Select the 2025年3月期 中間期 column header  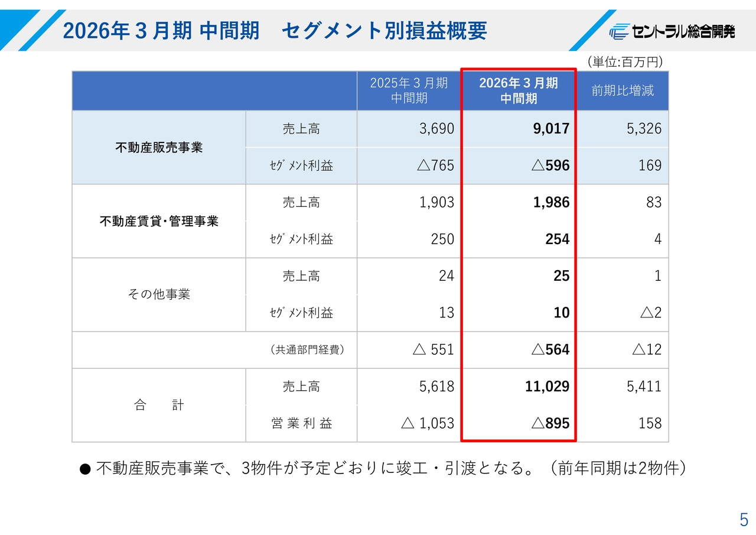click(409, 91)
